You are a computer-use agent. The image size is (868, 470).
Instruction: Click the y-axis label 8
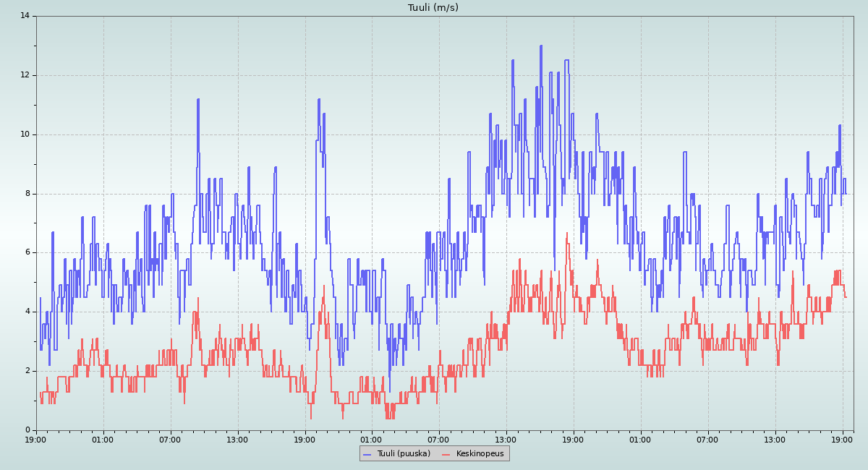(27, 194)
